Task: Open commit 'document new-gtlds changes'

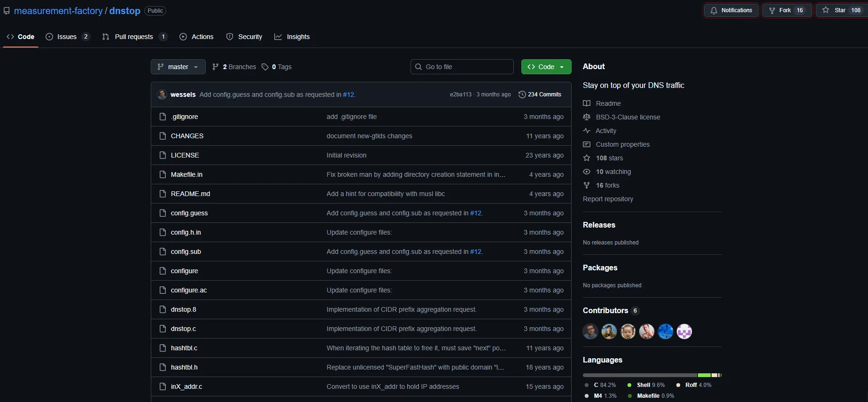Action: 369,136
